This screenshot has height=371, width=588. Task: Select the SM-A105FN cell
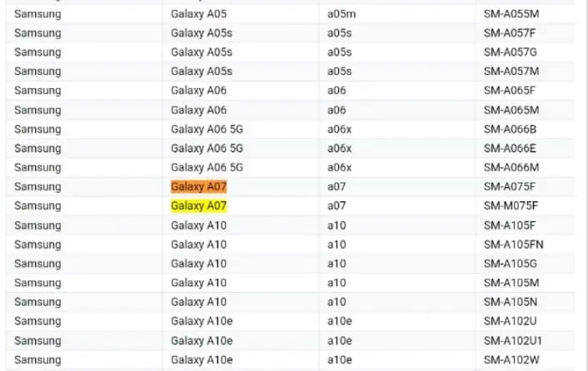(x=514, y=245)
